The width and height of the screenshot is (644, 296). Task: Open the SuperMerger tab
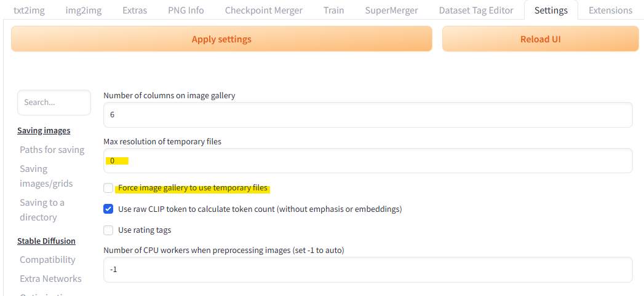[391, 10]
